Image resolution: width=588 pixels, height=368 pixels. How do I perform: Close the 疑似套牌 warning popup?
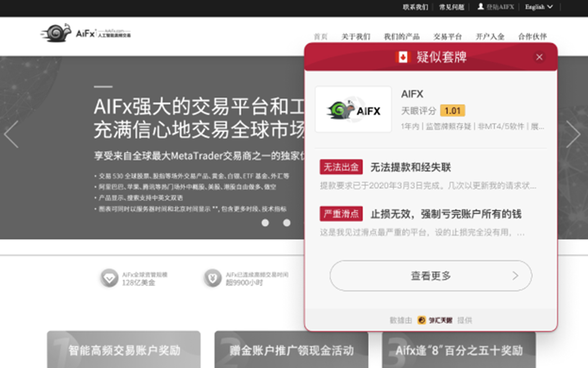pos(539,57)
